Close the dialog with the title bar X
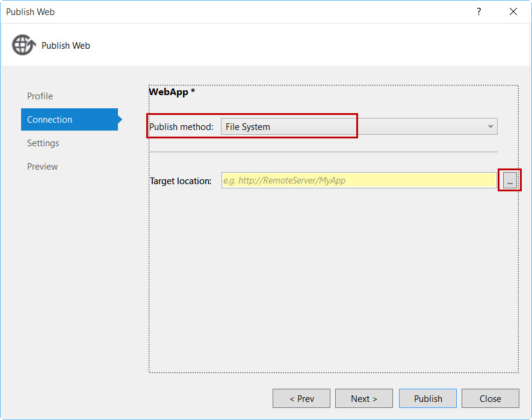This screenshot has height=420, width=532. pyautogui.click(x=513, y=11)
